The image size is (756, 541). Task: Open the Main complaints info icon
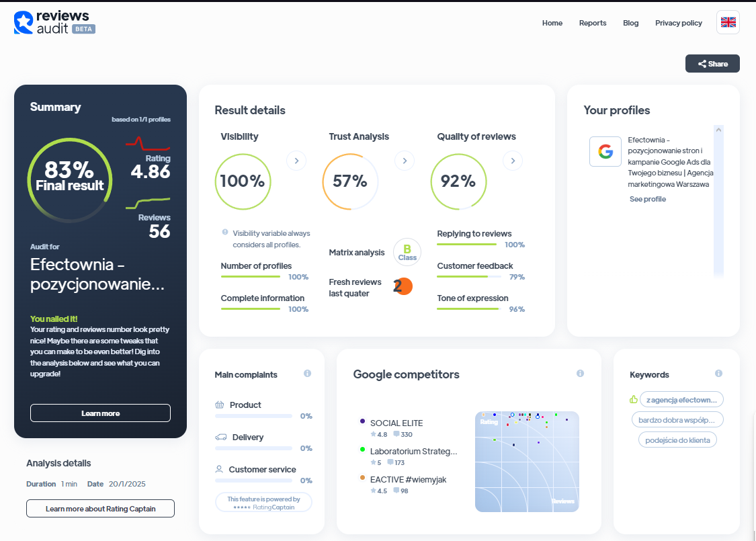(x=308, y=374)
